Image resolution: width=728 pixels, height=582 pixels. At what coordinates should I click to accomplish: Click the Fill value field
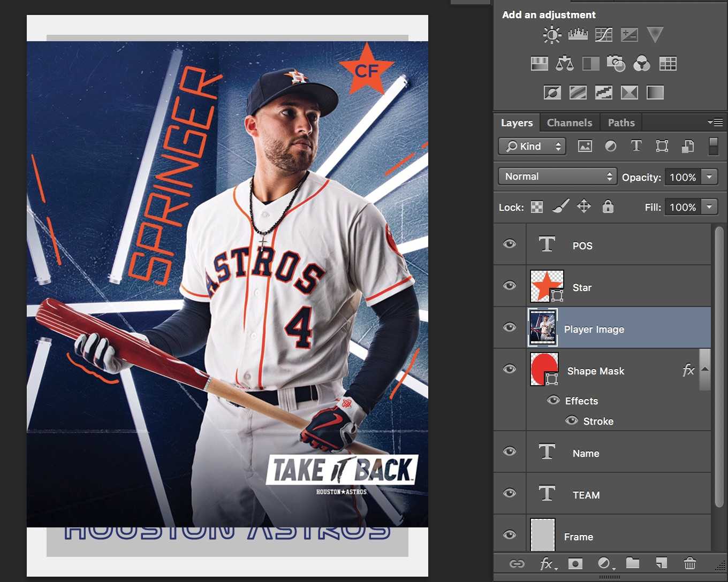pos(682,207)
